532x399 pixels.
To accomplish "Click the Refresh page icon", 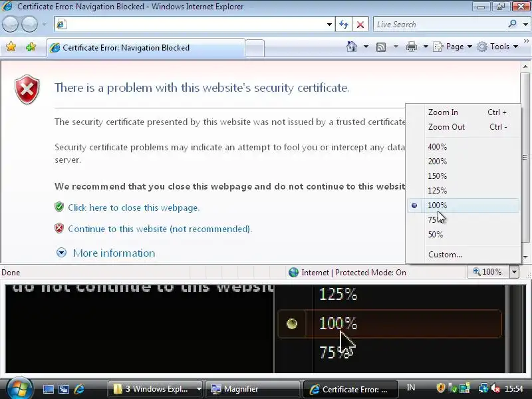I will (x=344, y=25).
